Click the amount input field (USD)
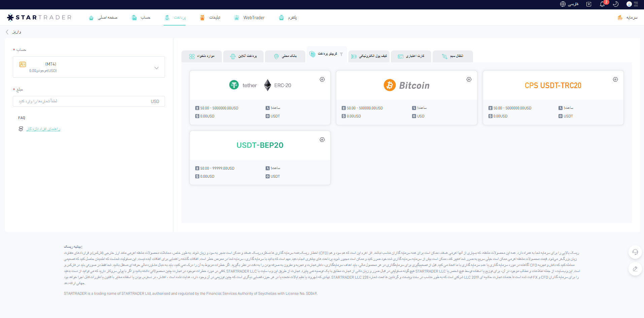This screenshot has height=318, width=644. pyautogui.click(x=89, y=101)
